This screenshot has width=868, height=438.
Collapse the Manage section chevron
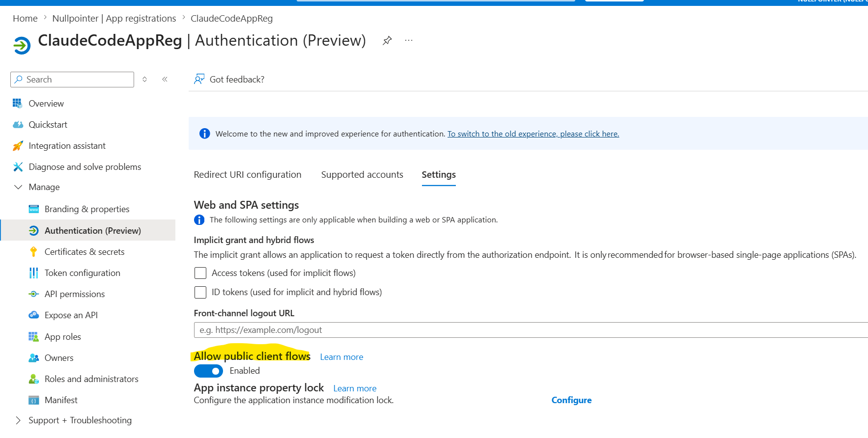point(18,187)
